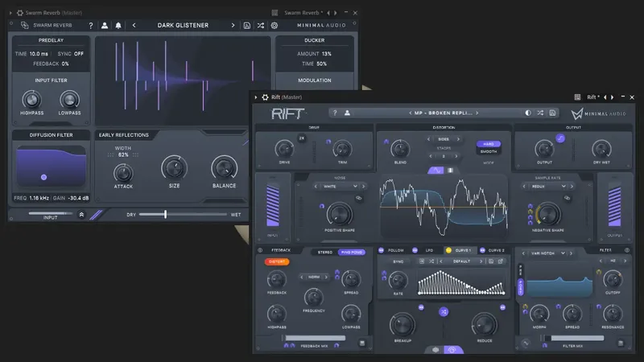The image size is (644, 362).
Task: Expand the VARI NOTCH filter dropdown
Action: pyautogui.click(x=547, y=253)
